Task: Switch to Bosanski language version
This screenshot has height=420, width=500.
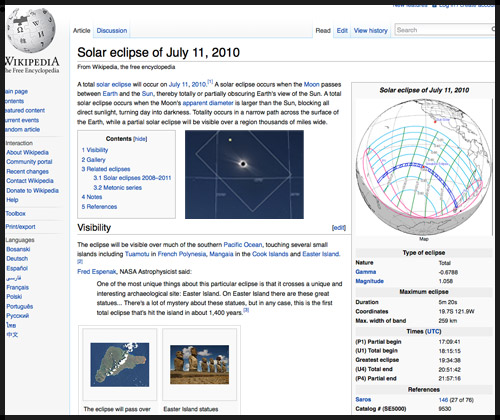Action: click(x=18, y=249)
